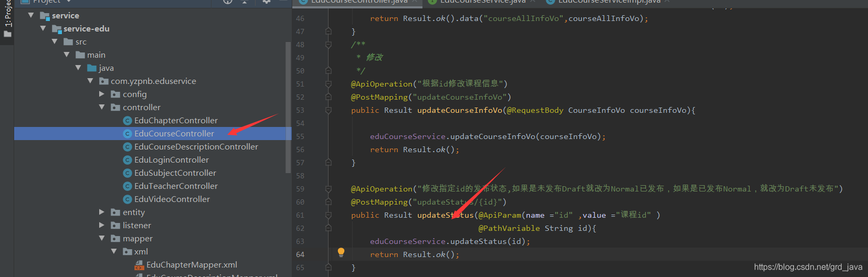The height and width of the screenshot is (277, 868).
Task: Toggle code fold marker at line 53
Action: click(x=329, y=110)
